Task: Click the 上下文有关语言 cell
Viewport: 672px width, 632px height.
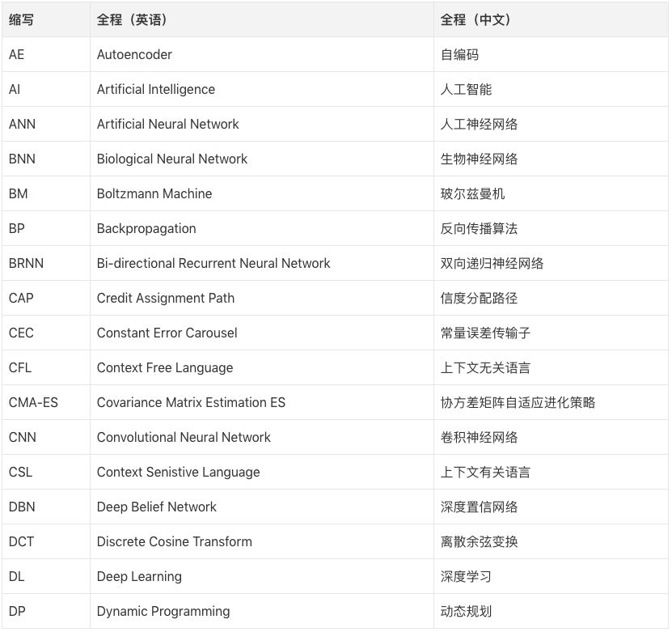Action: pos(551,472)
